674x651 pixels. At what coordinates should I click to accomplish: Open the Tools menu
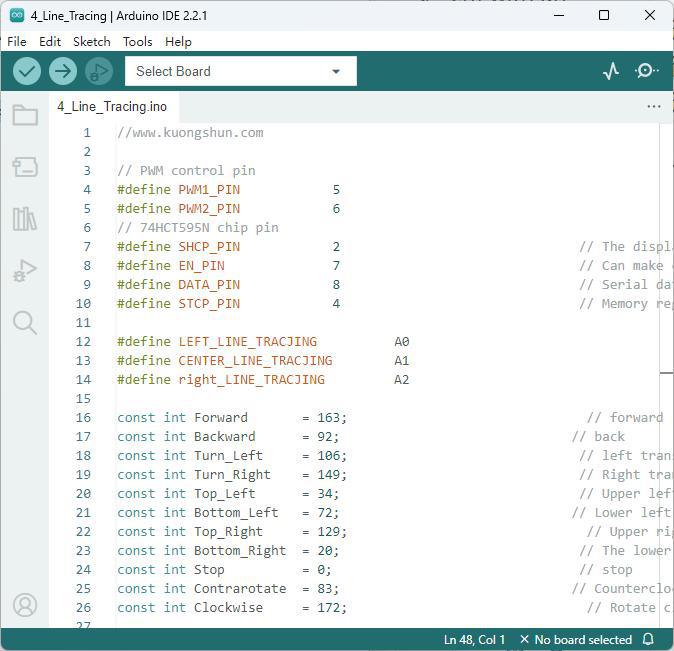point(138,42)
